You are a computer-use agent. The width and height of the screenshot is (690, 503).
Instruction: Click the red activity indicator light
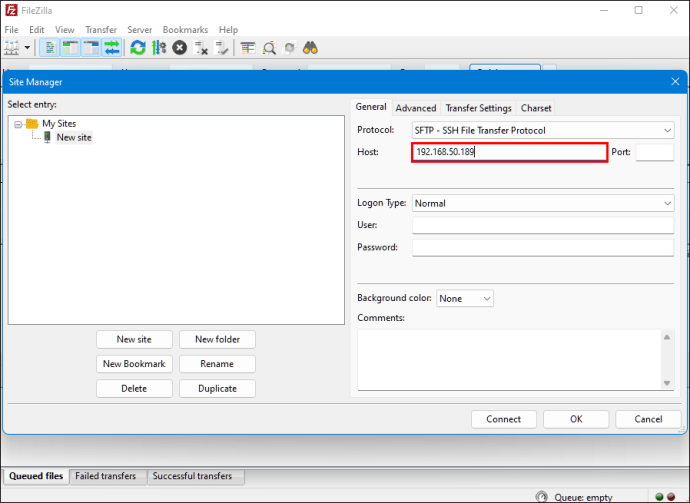(671, 497)
